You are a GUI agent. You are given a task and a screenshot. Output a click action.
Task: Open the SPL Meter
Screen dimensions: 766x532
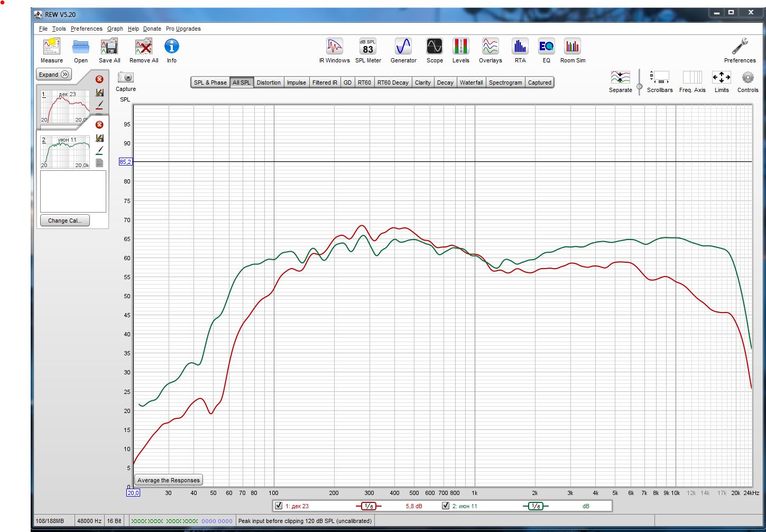[x=368, y=47]
